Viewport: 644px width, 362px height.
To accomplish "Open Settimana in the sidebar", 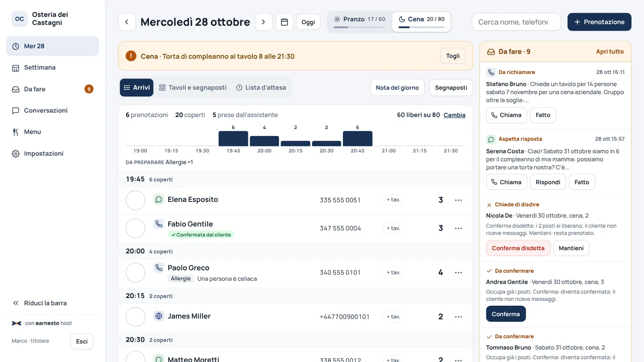I will (x=53, y=68).
